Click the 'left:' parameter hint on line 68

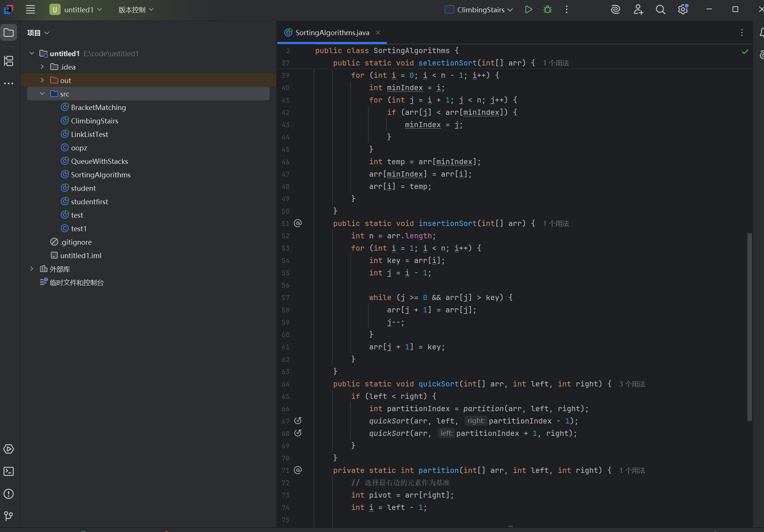[446, 433]
